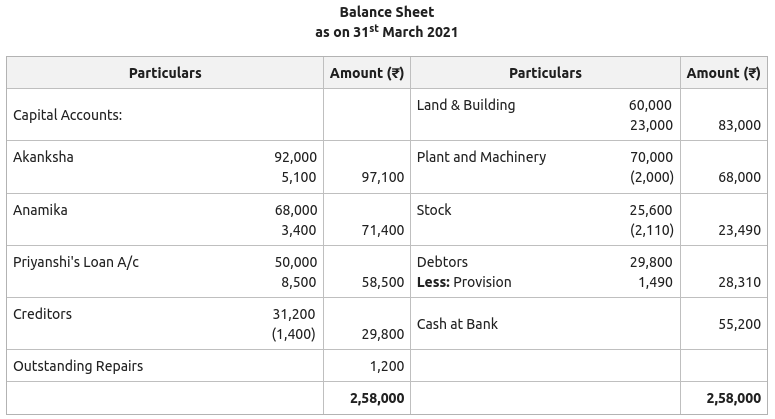Select the Plant and Machinery label

click(481, 157)
